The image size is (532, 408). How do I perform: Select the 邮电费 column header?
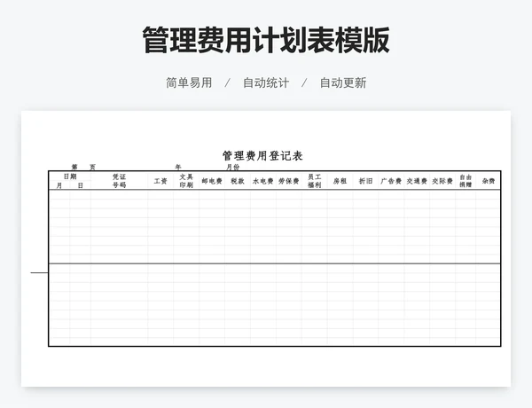coord(212,181)
